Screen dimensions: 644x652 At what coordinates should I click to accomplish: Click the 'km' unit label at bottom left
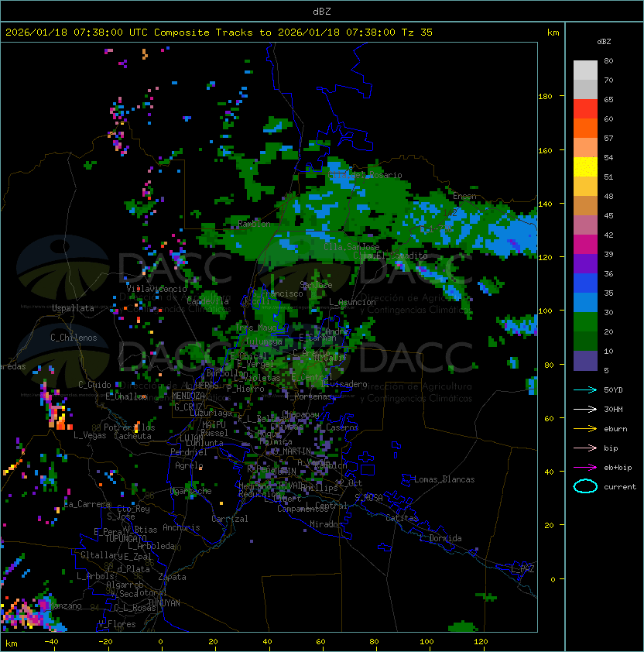[12, 643]
